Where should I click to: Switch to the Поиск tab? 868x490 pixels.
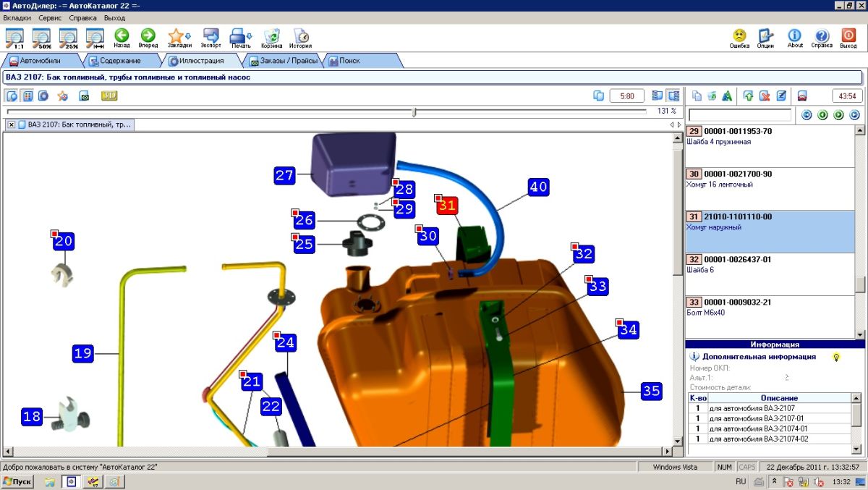coord(349,61)
